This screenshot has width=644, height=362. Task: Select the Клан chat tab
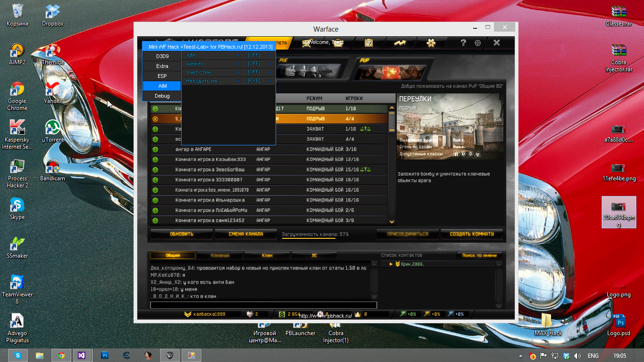pyautogui.click(x=267, y=255)
